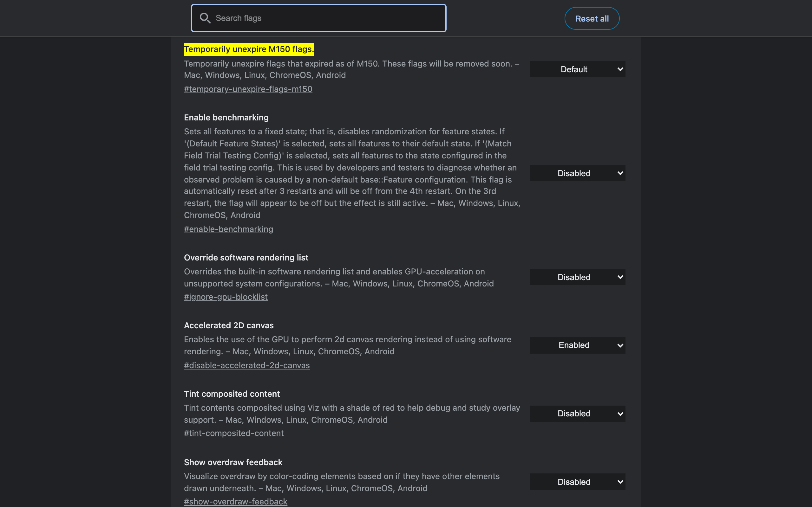The image size is (812, 507).
Task: Follow the #temporary-unexpire-flags-m150 link
Action: [x=248, y=89]
